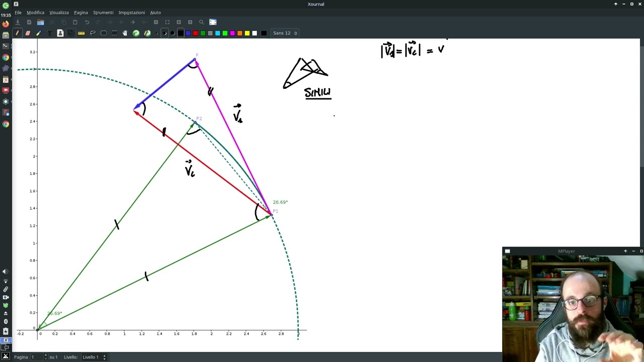644x362 pixels.
Task: Choose the medium pen thickness
Action: tap(165, 33)
